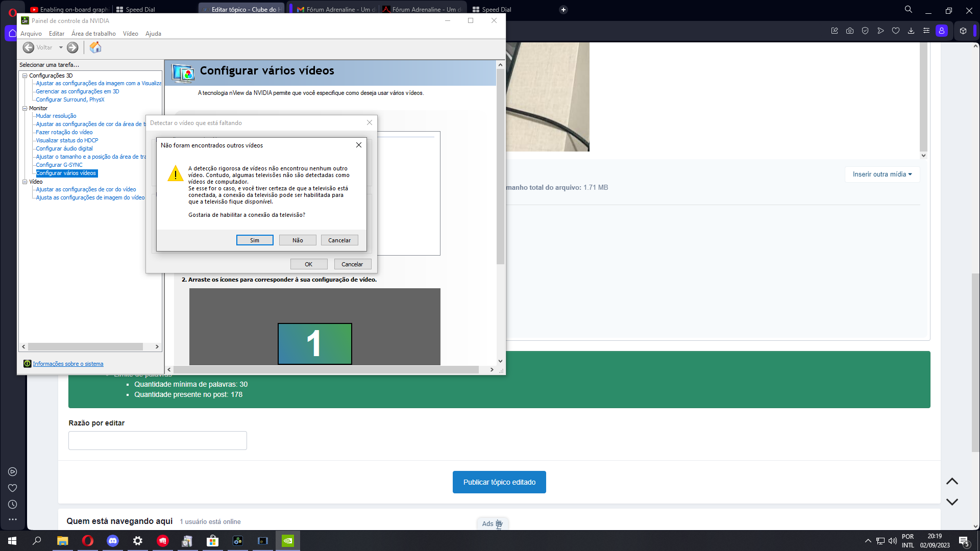Screen dimensions: 980x551
Task: Open the Microsoft Store taskbar icon
Action: click(x=213, y=541)
